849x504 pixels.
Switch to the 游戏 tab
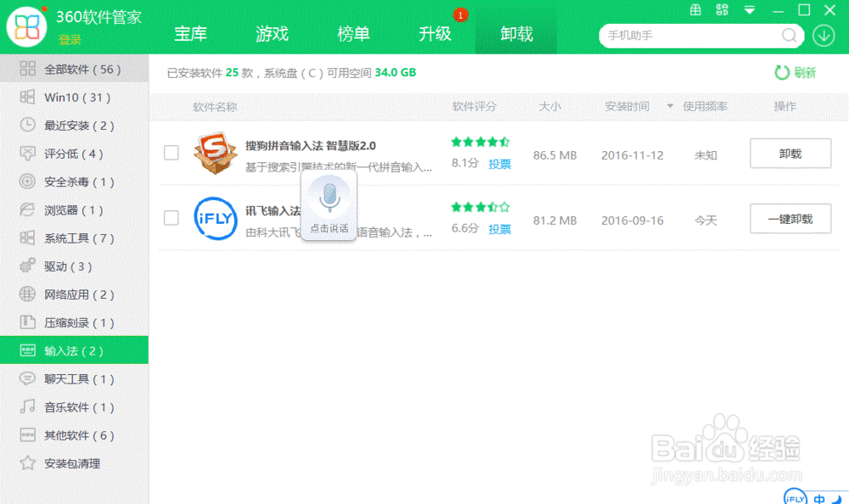(x=272, y=34)
